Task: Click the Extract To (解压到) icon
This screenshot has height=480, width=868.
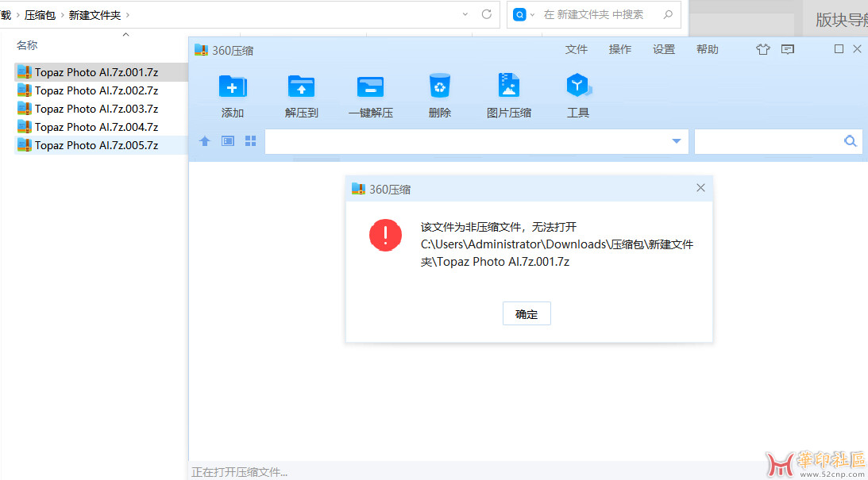Action: pos(301,86)
